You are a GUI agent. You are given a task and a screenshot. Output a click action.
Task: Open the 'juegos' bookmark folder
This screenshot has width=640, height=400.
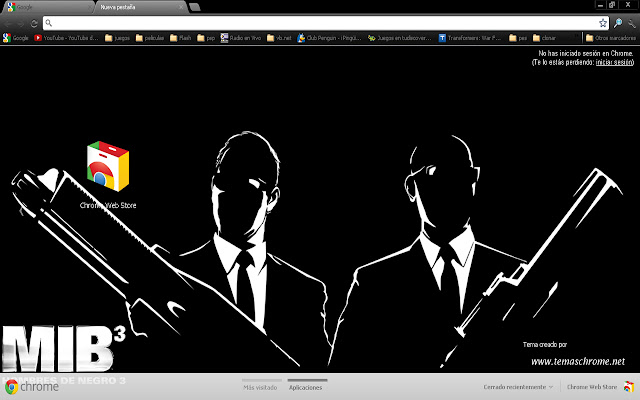[117, 38]
